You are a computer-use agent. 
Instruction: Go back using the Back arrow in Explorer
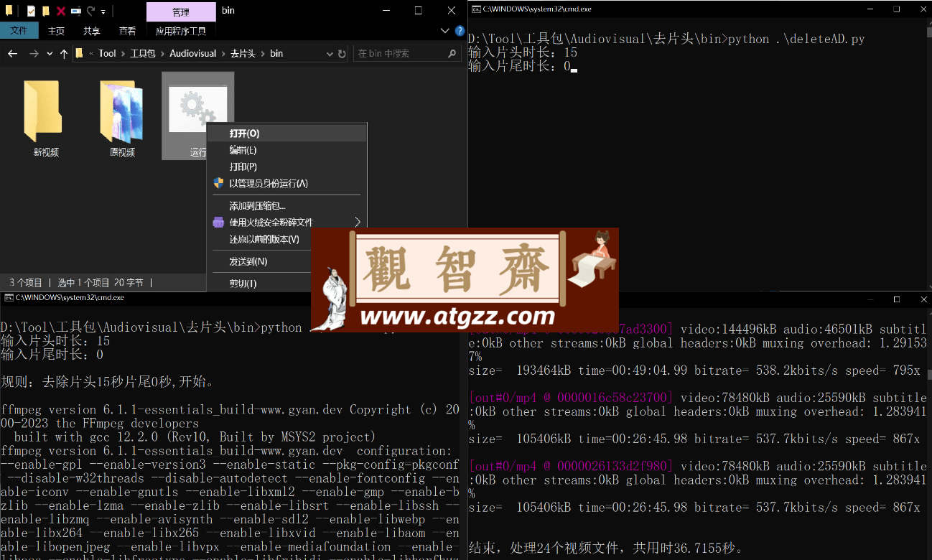pos(12,54)
